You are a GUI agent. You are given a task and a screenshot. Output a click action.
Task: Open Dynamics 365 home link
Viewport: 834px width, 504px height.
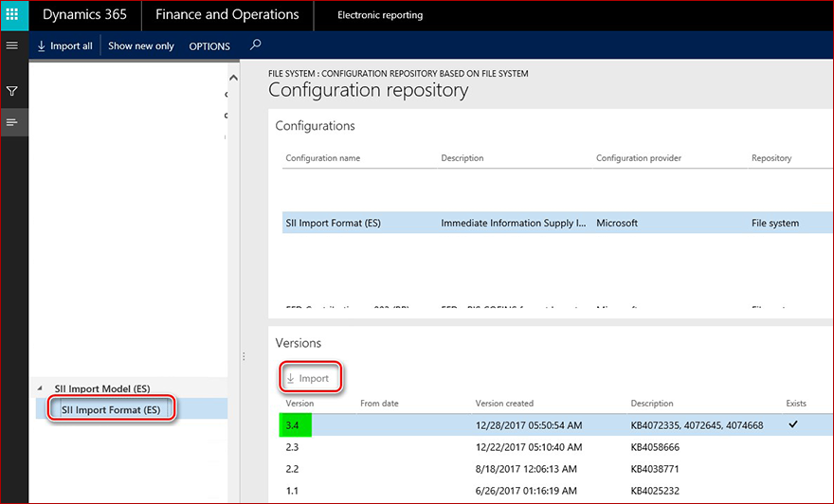click(x=84, y=14)
